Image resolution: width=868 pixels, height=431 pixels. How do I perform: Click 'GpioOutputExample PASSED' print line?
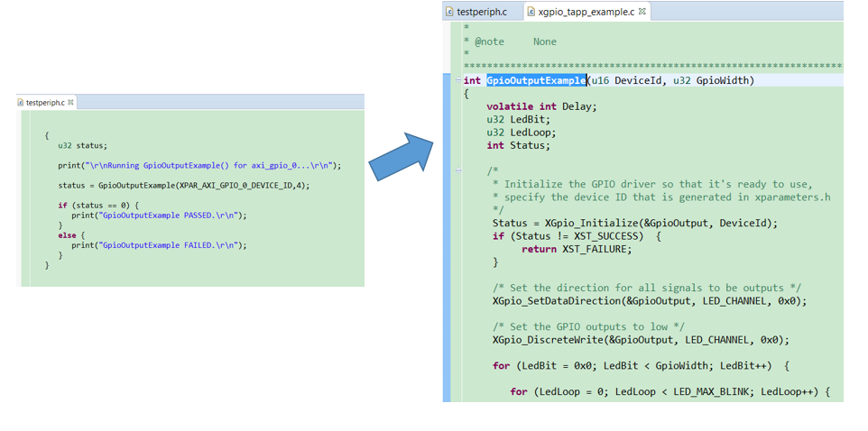[159, 215]
